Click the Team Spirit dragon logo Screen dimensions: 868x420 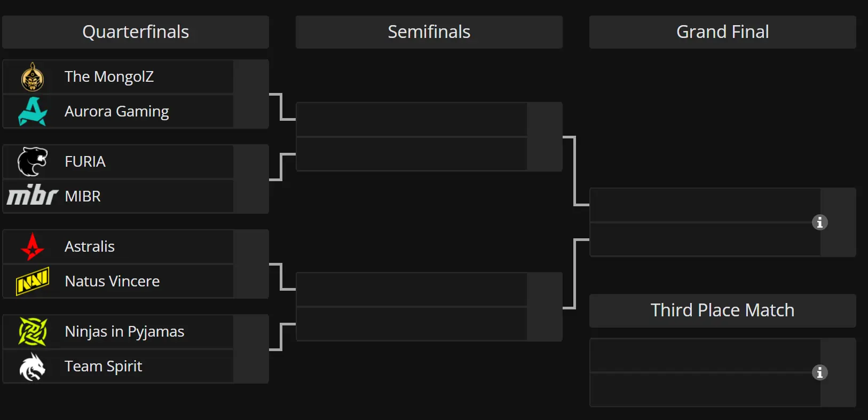[x=33, y=367]
